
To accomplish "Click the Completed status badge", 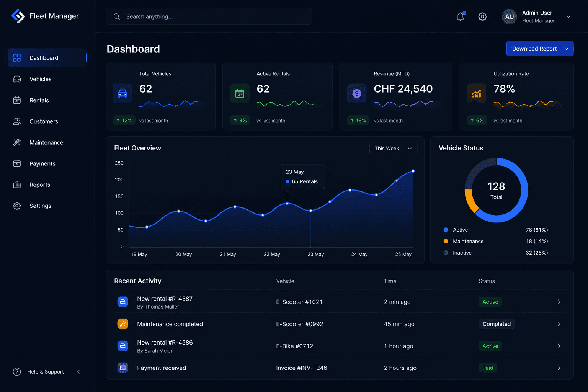I will click(497, 324).
